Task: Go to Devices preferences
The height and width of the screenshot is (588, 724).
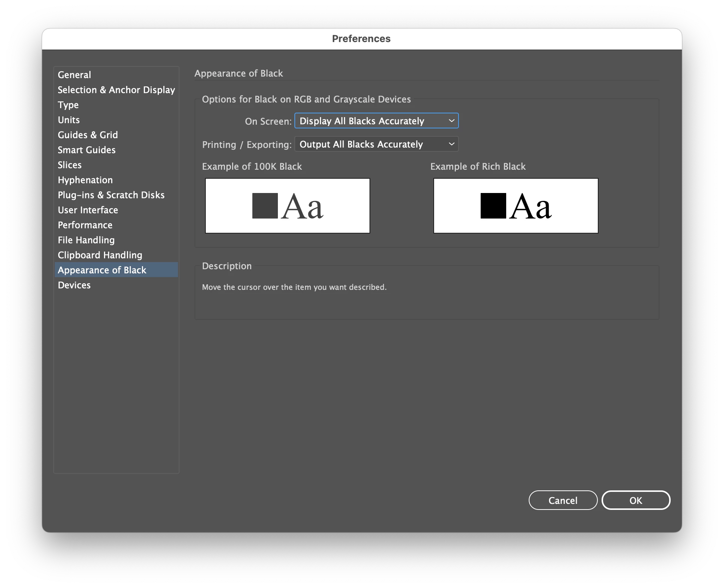Action: pyautogui.click(x=74, y=285)
